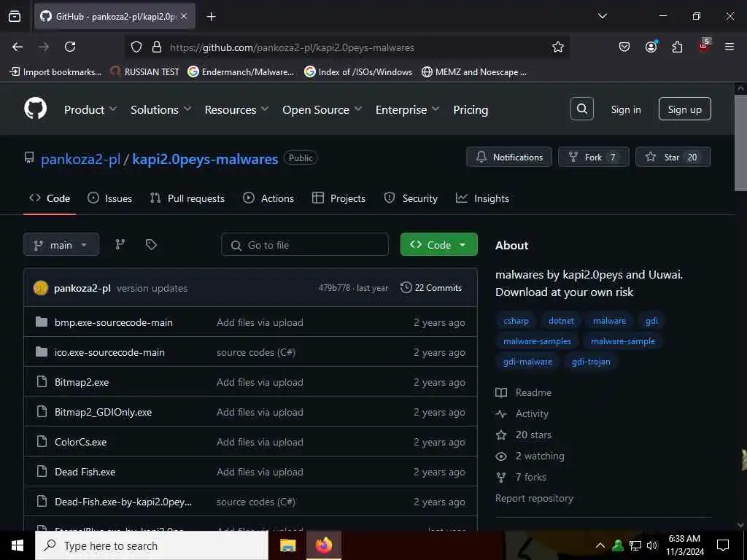Screen dimensions: 747x560
Task: Bookmark this page with the star icon
Action: pyautogui.click(x=558, y=47)
